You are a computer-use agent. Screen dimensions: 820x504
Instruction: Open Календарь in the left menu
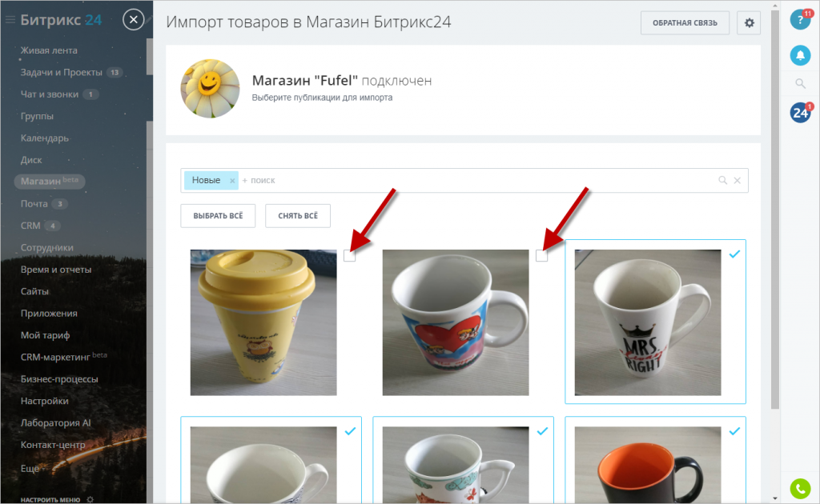click(x=45, y=138)
